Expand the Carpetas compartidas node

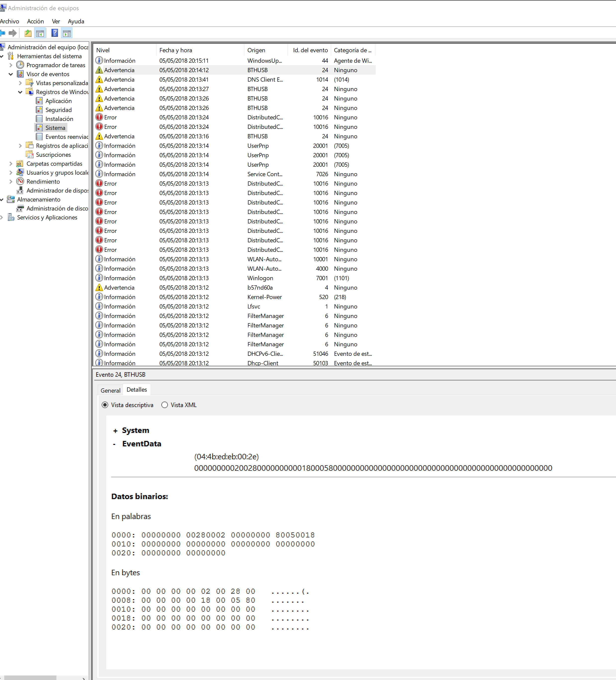tap(11, 163)
